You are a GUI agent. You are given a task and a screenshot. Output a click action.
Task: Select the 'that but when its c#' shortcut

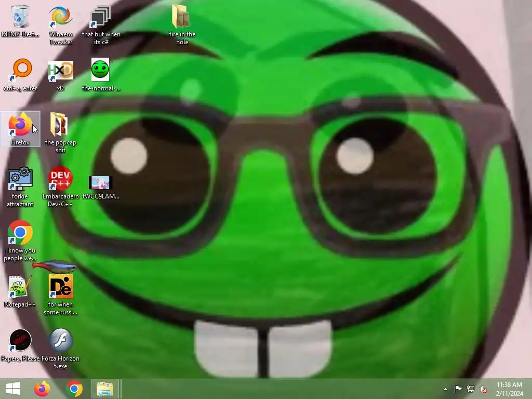[101, 25]
